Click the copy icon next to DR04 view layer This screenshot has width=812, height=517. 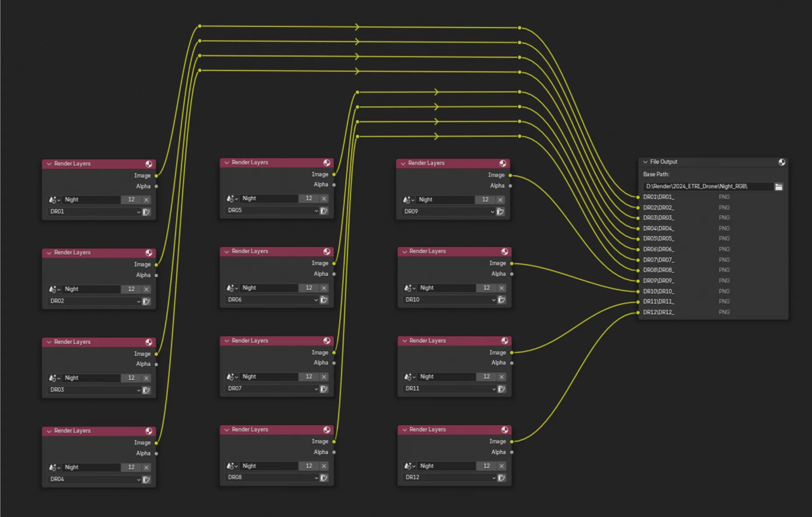(147, 479)
